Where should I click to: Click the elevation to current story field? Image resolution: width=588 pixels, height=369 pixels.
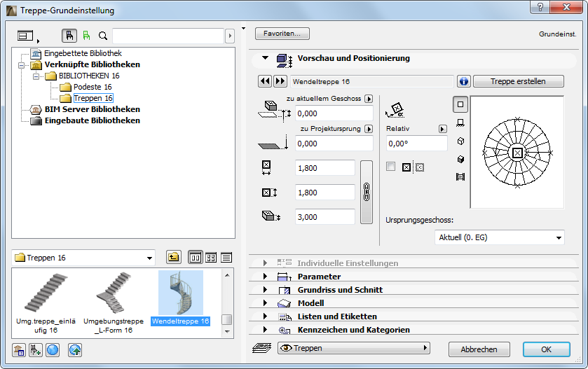coord(334,113)
